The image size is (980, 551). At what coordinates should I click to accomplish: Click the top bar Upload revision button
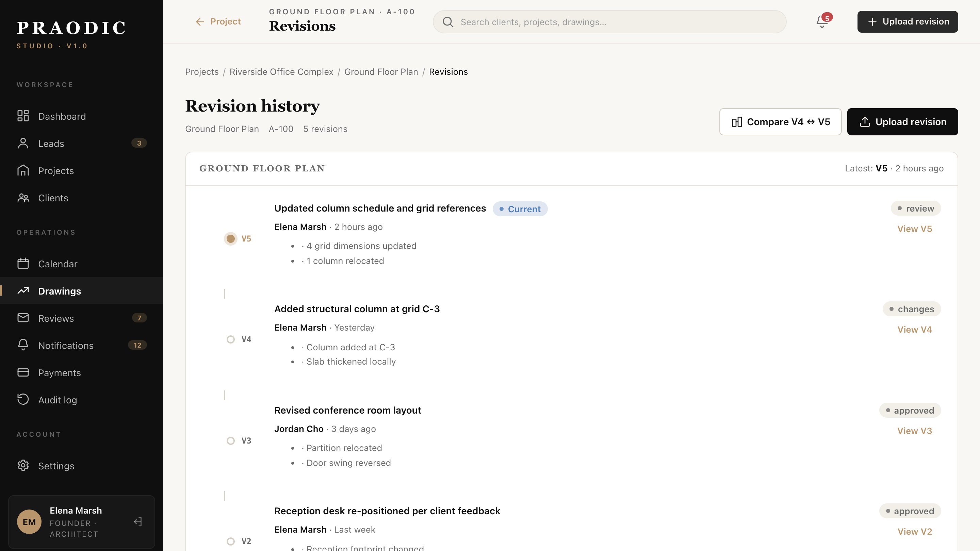click(x=907, y=22)
